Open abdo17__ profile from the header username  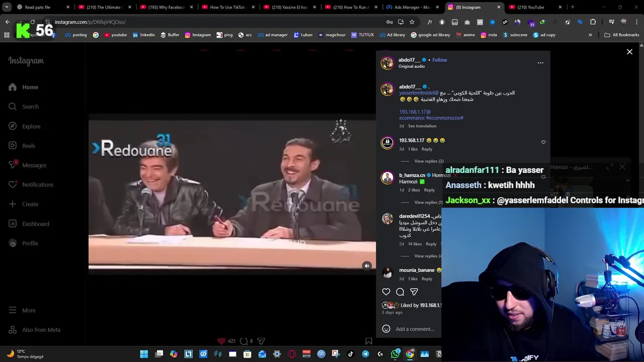pos(410,60)
